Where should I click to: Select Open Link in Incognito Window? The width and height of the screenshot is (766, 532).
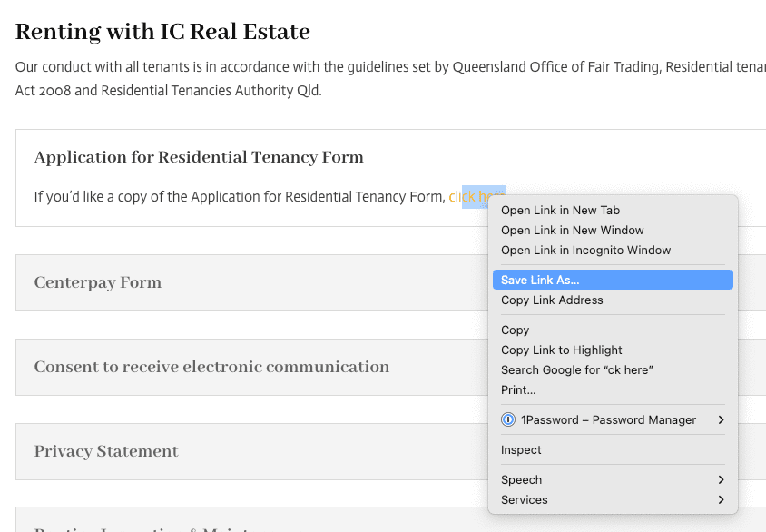pos(585,251)
